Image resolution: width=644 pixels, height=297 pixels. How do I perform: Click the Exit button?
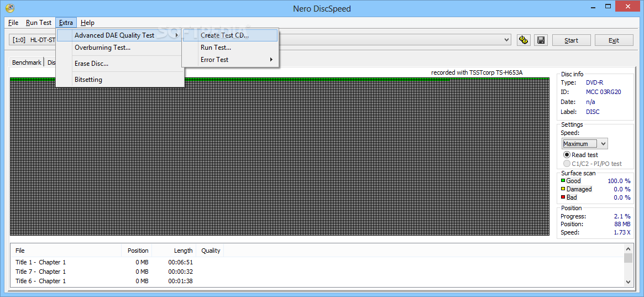614,40
